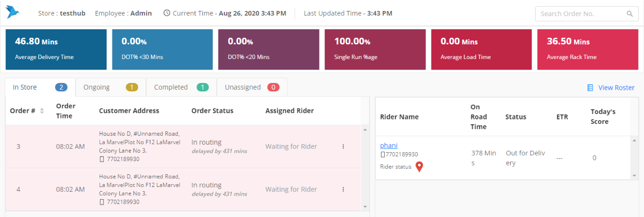Image resolution: width=644 pixels, height=217 pixels.
Task: Click the blue bird logo
Action: pos(13,12)
